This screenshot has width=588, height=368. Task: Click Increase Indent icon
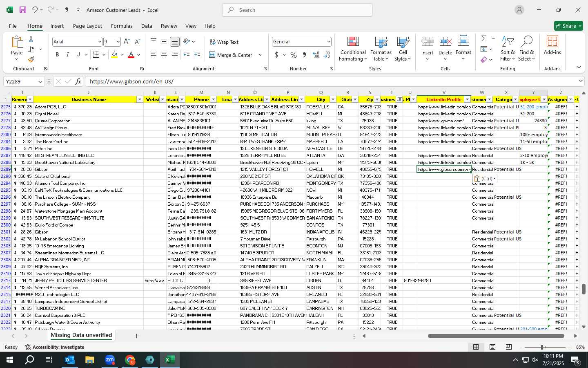click(197, 55)
